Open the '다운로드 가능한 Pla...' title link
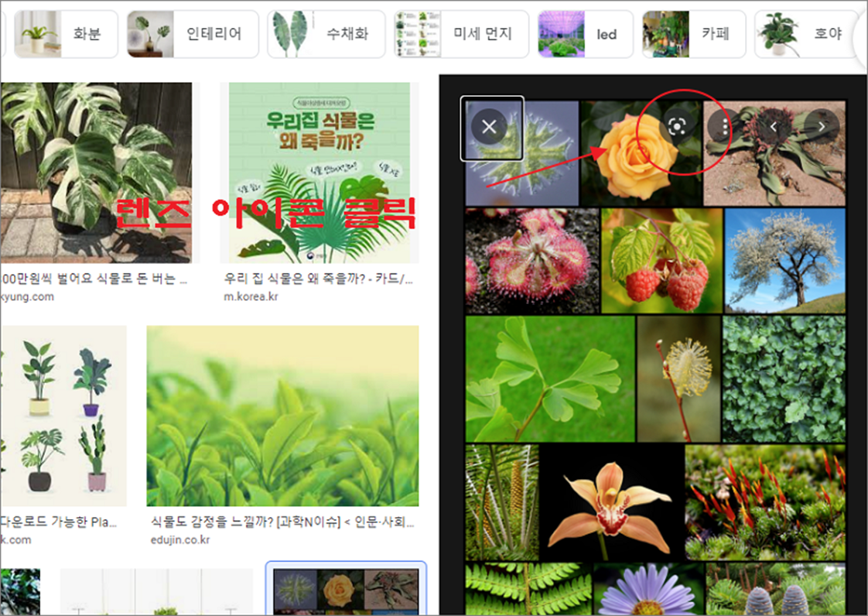 coord(59,522)
